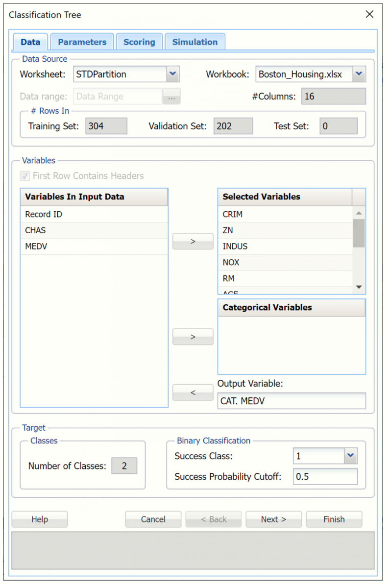Switch to the Parameters tab
This screenshot has width=389, height=588.
82,42
